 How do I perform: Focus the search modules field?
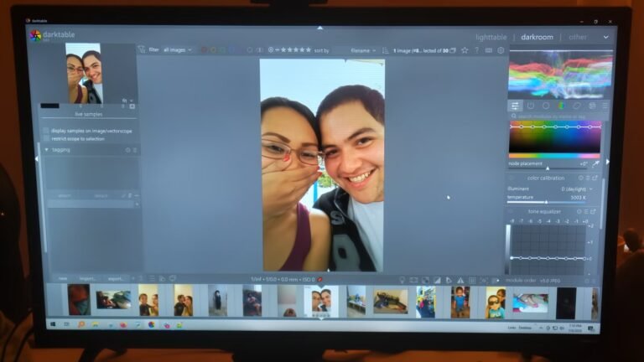click(557, 116)
